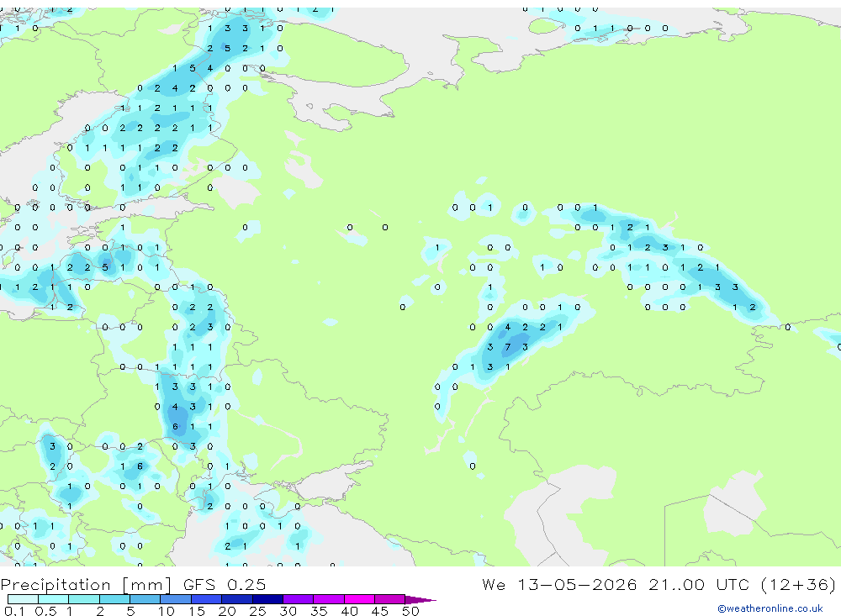Screen dimensions: 841x616
Task: Click the 5–10 mm legend color box
Action: click(x=145, y=599)
